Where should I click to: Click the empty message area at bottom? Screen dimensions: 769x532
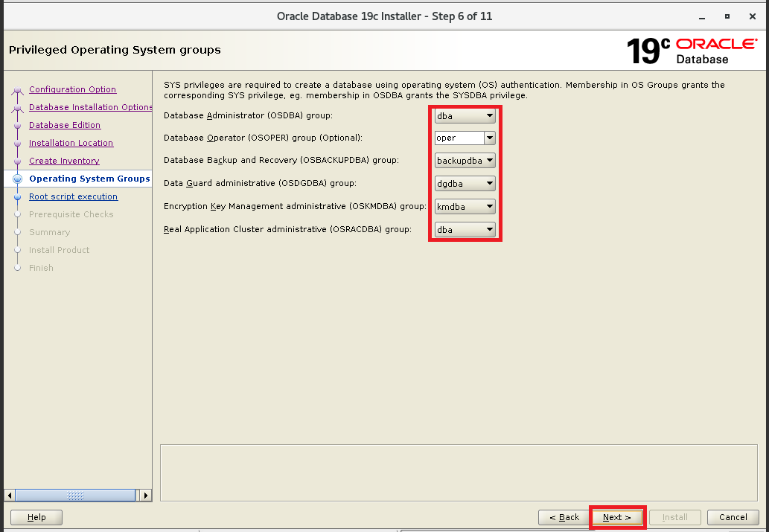click(459, 472)
